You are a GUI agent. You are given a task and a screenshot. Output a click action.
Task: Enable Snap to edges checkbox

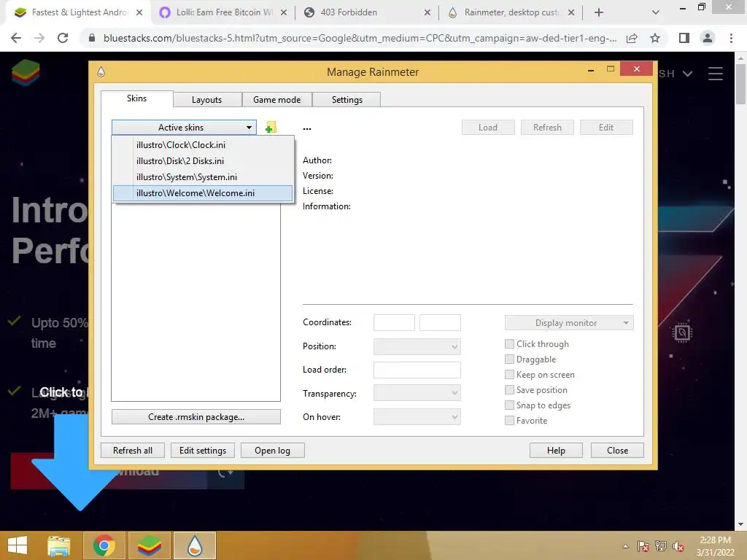(509, 405)
